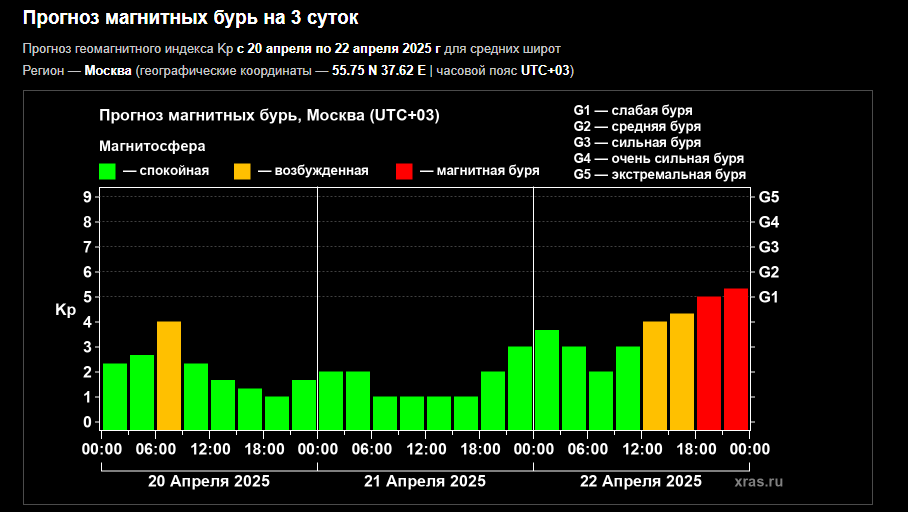Click the orange 'возбужденная' legend swatch

click(243, 171)
